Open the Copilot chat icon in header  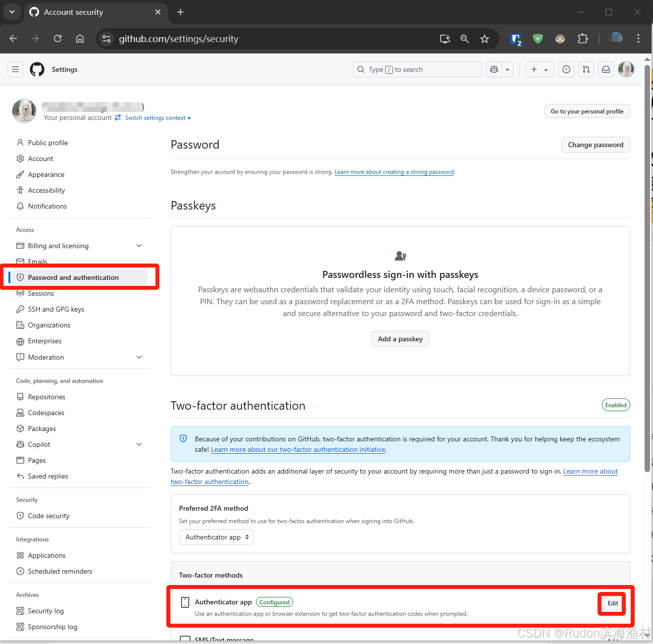click(x=494, y=69)
